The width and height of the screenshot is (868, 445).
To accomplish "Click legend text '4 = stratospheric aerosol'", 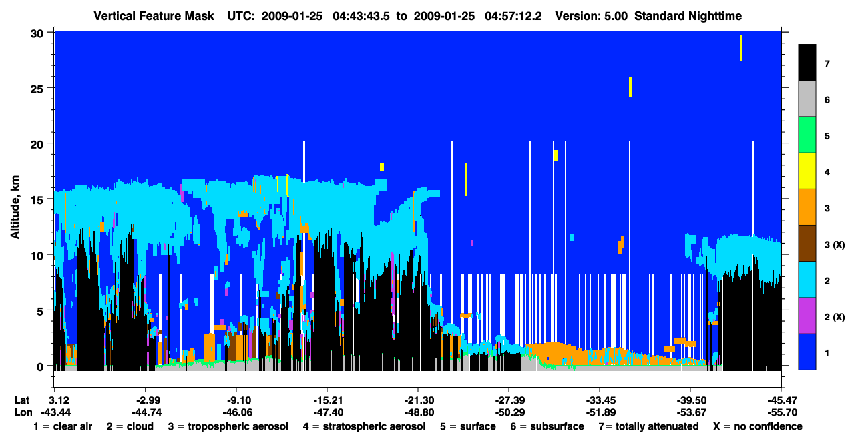I will [x=364, y=426].
